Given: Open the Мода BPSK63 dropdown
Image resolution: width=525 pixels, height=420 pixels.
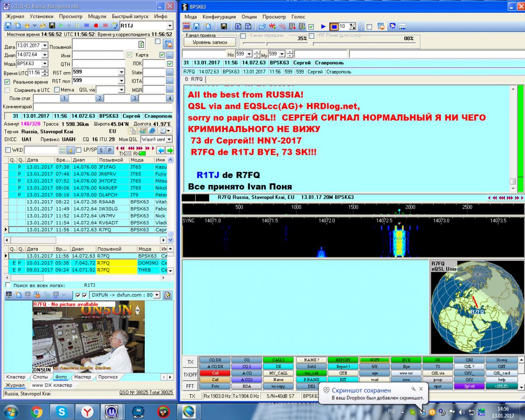Looking at the screenshot, I should (44, 63).
